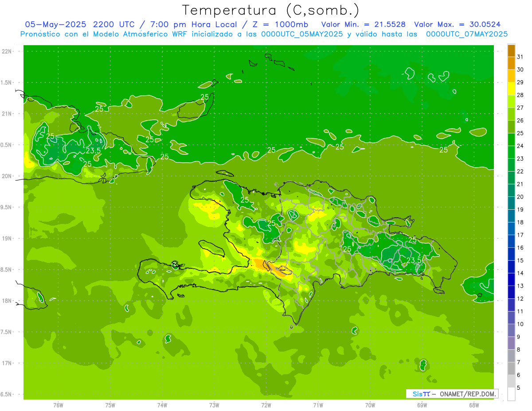532x411 pixels.
Task: Pick the yellow colorbar swatch between 28 and 29
Action: (511, 89)
